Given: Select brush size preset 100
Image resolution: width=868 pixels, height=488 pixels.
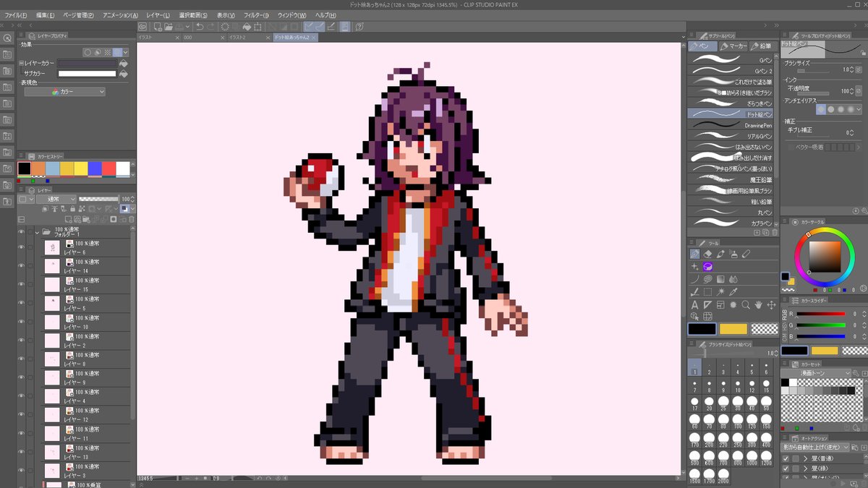Looking at the screenshot, I should coord(738,421).
